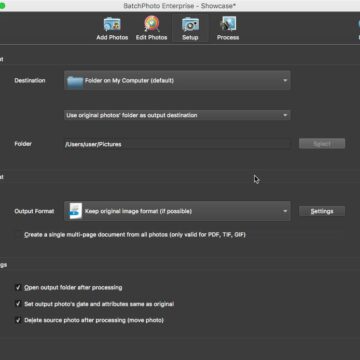The height and width of the screenshot is (360, 360).
Task: Open the Add Photos step
Action: [112, 29]
